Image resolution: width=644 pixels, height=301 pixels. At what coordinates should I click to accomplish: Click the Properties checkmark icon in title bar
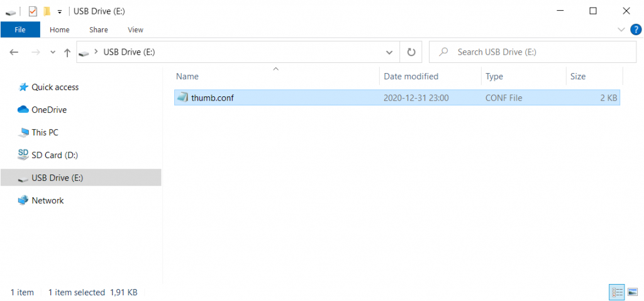(x=33, y=11)
